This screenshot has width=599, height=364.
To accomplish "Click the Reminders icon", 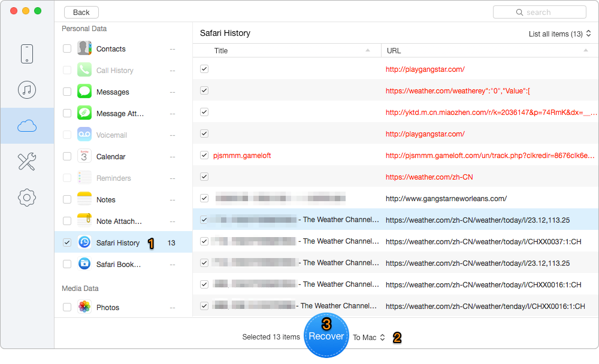I will pos(84,178).
